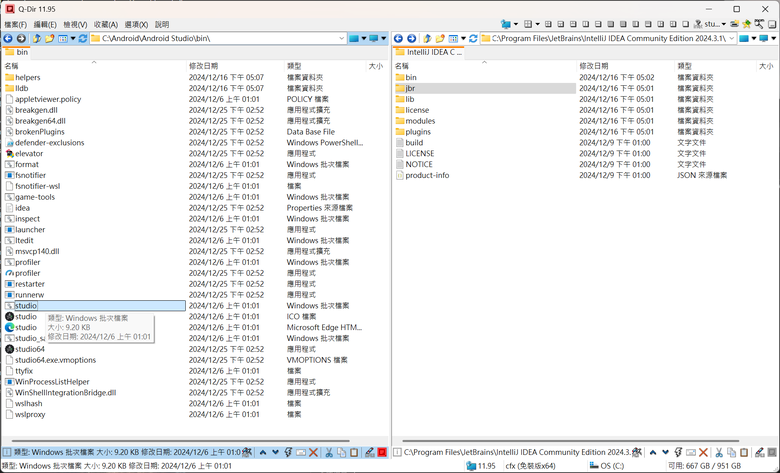
Task: Paste in right pane status toolbar
Action: point(744,452)
